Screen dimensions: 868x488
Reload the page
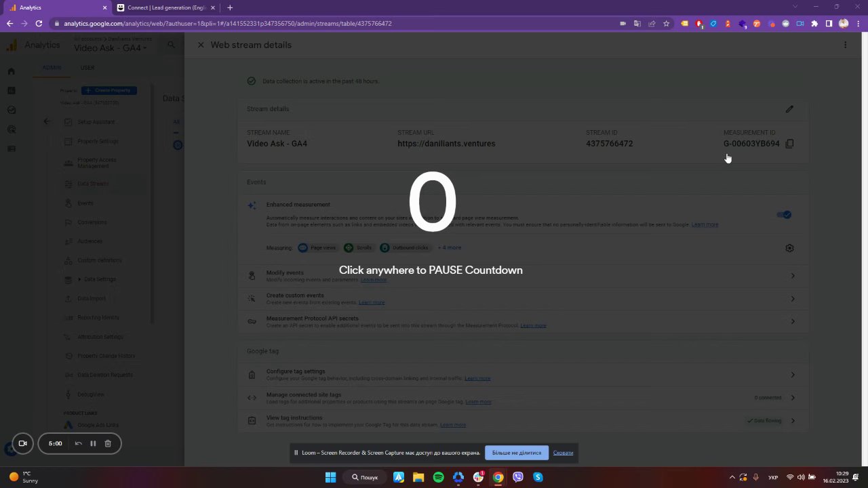point(39,24)
